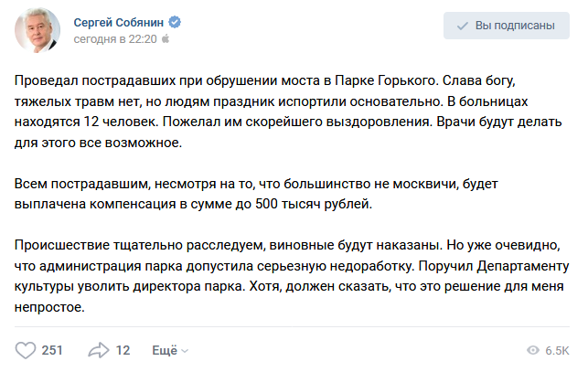Click the last word непростое in the post
The image size is (588, 372).
tap(49, 307)
